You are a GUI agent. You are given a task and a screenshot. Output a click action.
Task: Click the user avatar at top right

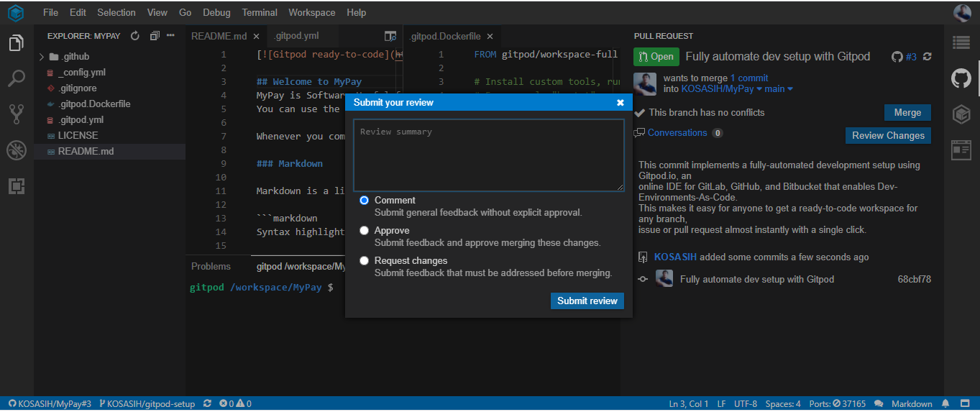pyautogui.click(x=962, y=12)
